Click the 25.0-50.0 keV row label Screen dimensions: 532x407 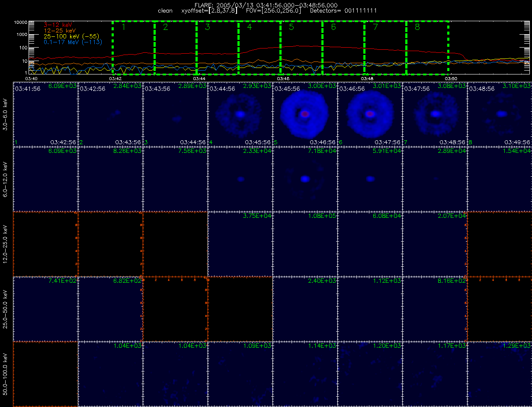click(x=6, y=309)
